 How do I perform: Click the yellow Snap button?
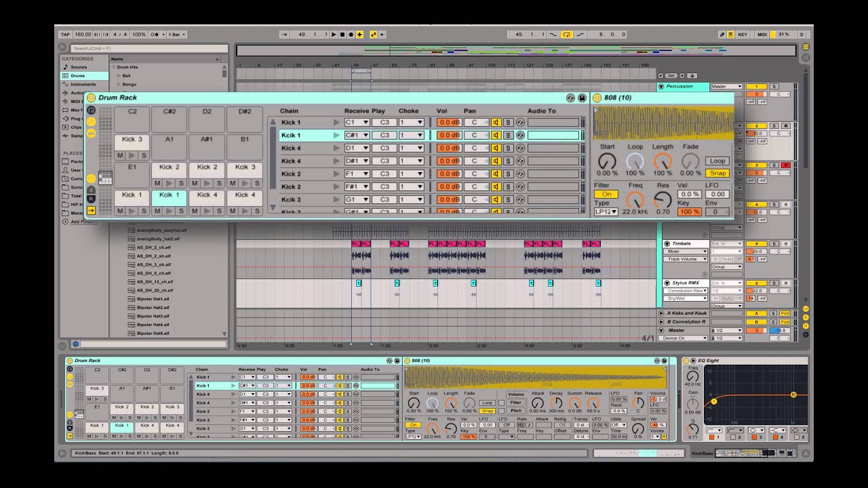click(x=717, y=173)
